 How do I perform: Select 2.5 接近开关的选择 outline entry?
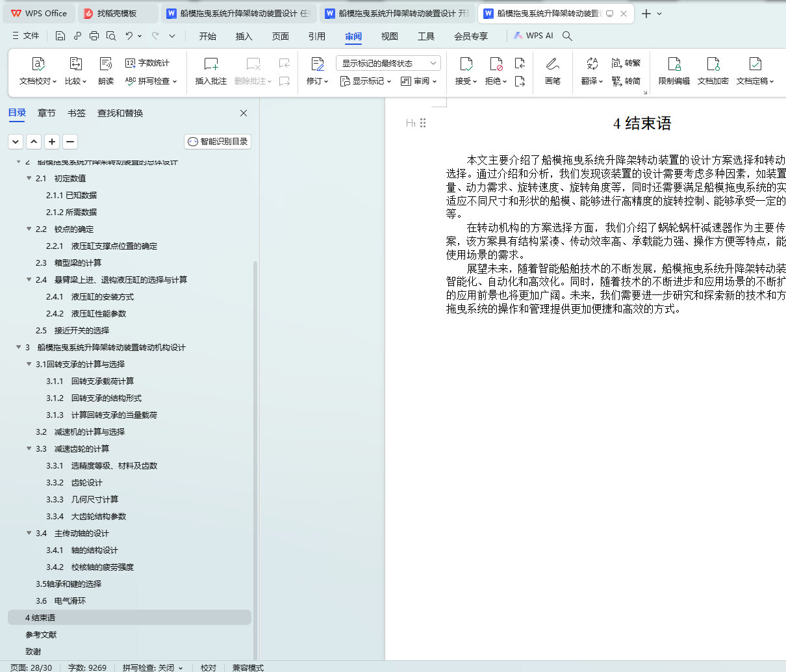[x=72, y=330]
